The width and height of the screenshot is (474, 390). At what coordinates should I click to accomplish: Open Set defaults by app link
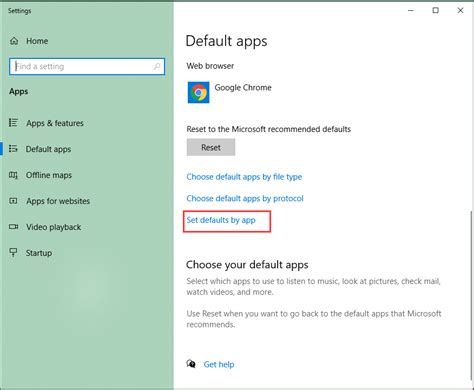pyautogui.click(x=221, y=220)
